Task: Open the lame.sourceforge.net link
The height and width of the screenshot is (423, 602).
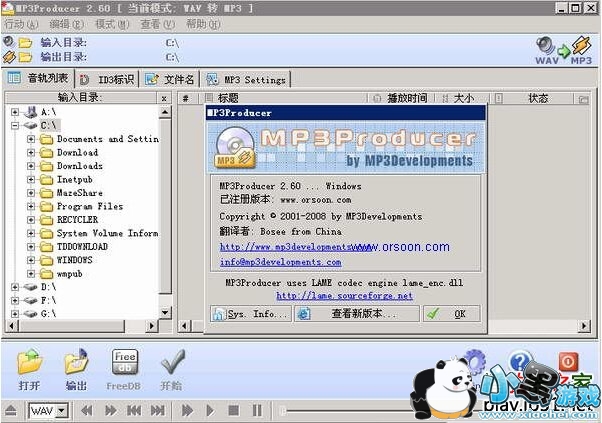Action: tap(344, 296)
